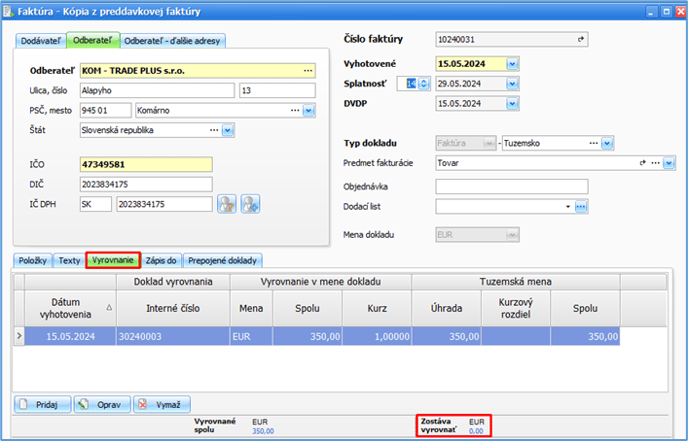Open the Položky tab

[x=33, y=260]
